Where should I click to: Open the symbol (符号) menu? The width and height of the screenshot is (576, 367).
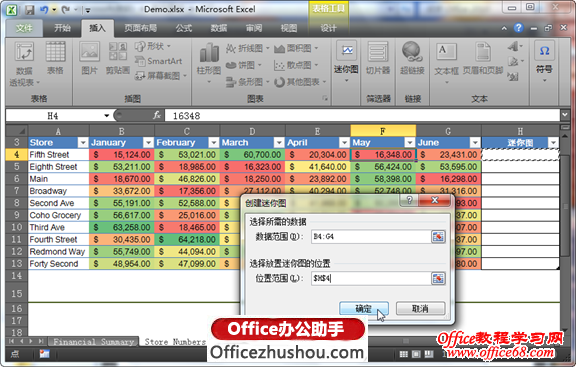pyautogui.click(x=544, y=61)
